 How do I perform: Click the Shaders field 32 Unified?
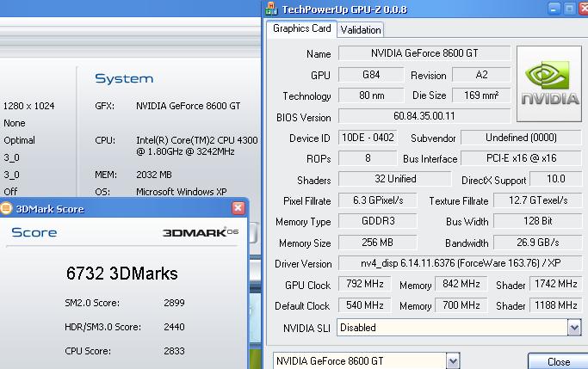[x=395, y=179]
